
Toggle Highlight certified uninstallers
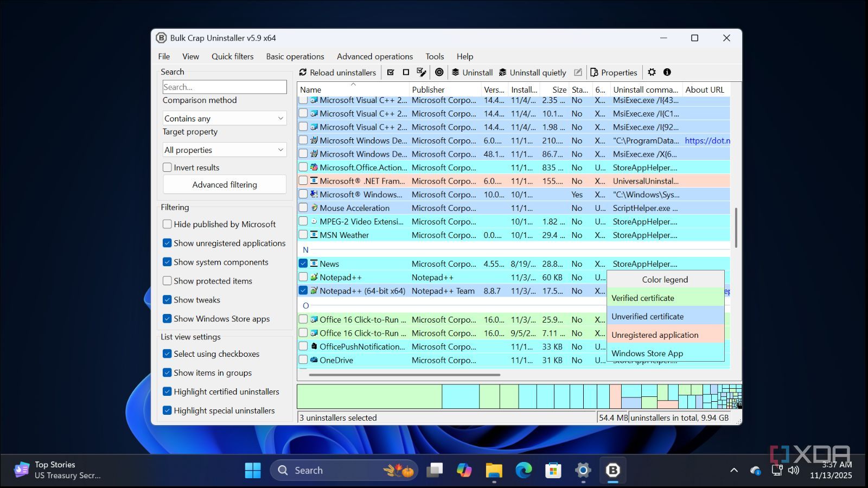(x=168, y=391)
